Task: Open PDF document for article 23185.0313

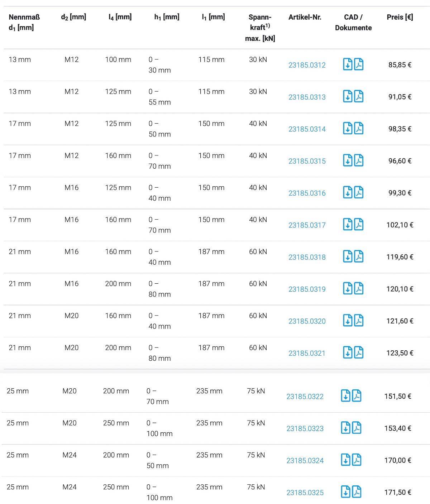Action: coord(359,96)
